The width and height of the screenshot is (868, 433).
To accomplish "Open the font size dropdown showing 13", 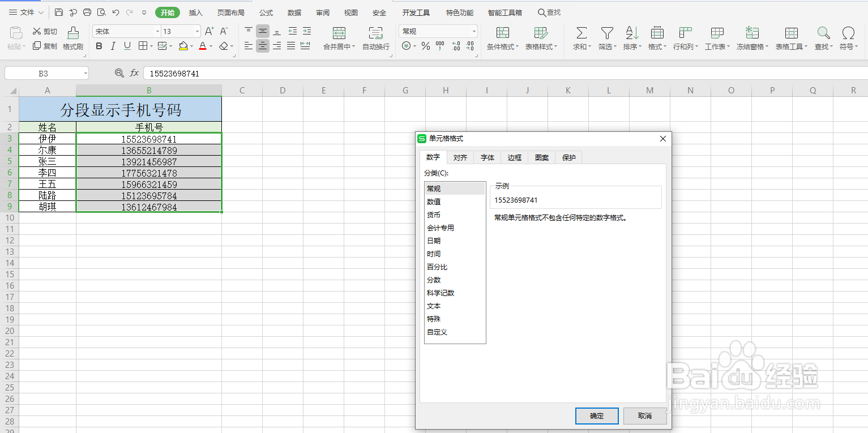I will (x=197, y=32).
